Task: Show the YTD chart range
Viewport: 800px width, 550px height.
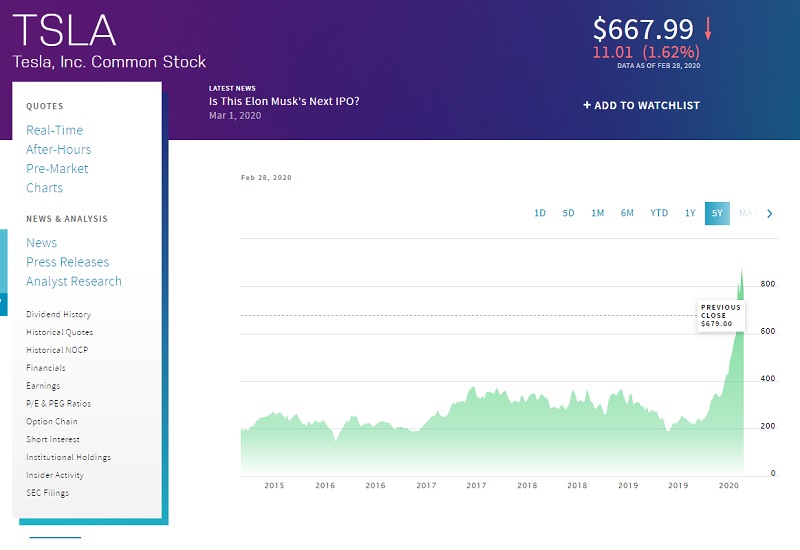Action: [659, 213]
